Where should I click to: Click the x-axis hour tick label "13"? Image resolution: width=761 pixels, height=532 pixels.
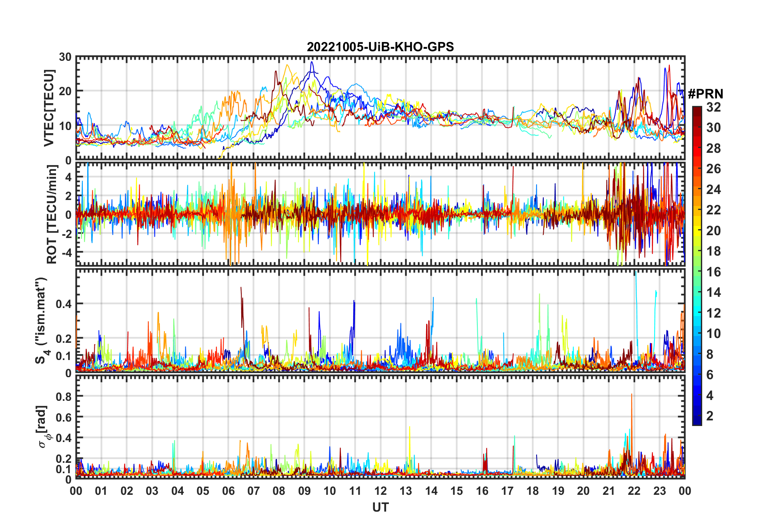pyautogui.click(x=406, y=491)
